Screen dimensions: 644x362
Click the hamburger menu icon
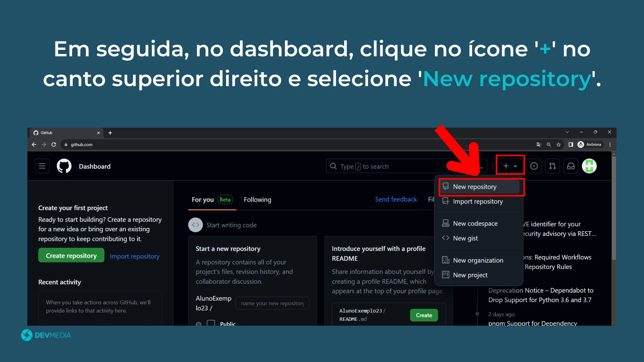42,166
